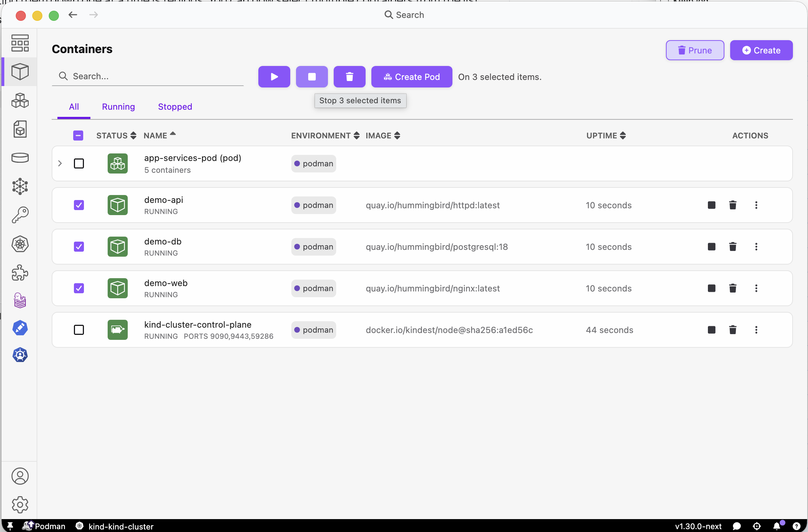Sort by the UPTIME column
The height and width of the screenshot is (532, 808).
pos(606,136)
